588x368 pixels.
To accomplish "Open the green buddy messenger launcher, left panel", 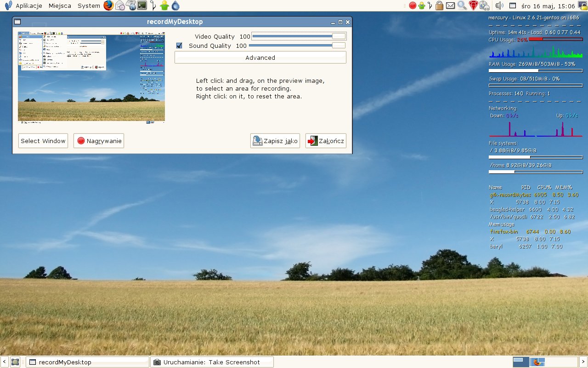I will [x=164, y=6].
